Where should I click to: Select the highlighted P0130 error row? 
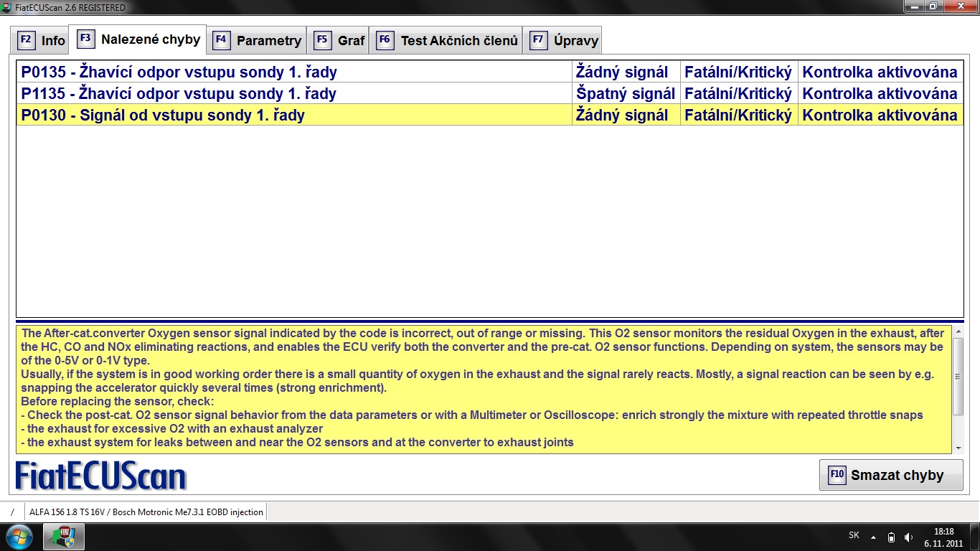[294, 115]
